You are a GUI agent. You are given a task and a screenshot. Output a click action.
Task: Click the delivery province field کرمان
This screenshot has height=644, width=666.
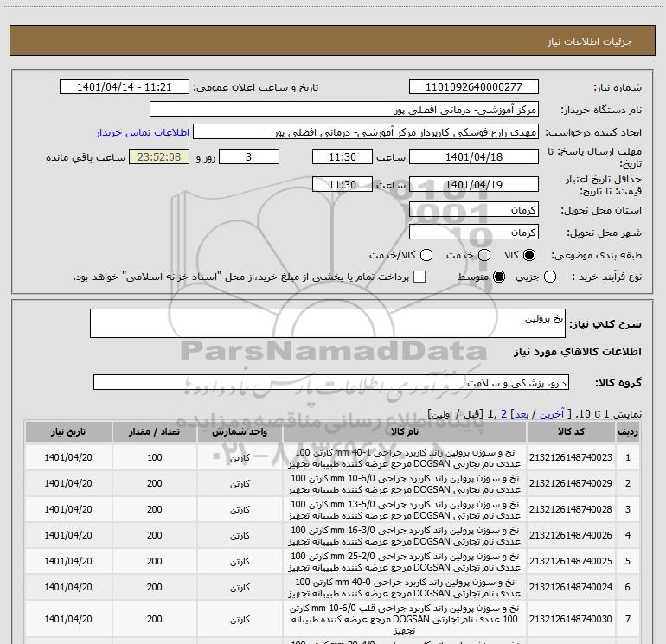(x=474, y=209)
